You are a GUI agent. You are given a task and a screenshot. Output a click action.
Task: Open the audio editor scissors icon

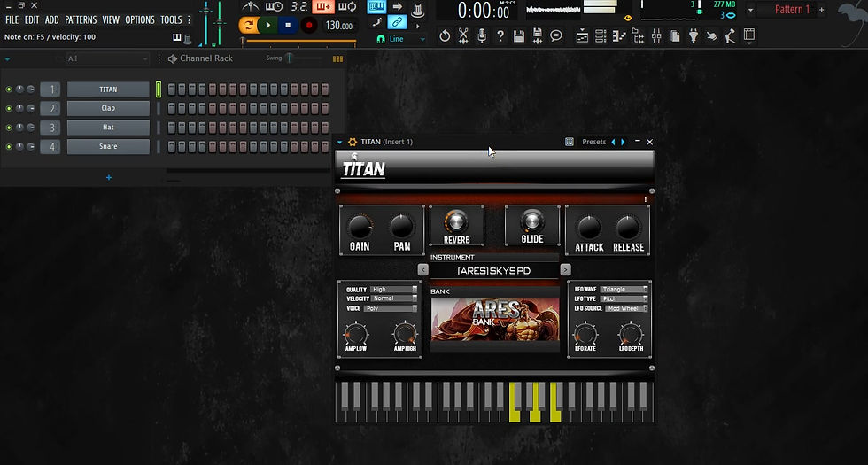click(462, 36)
